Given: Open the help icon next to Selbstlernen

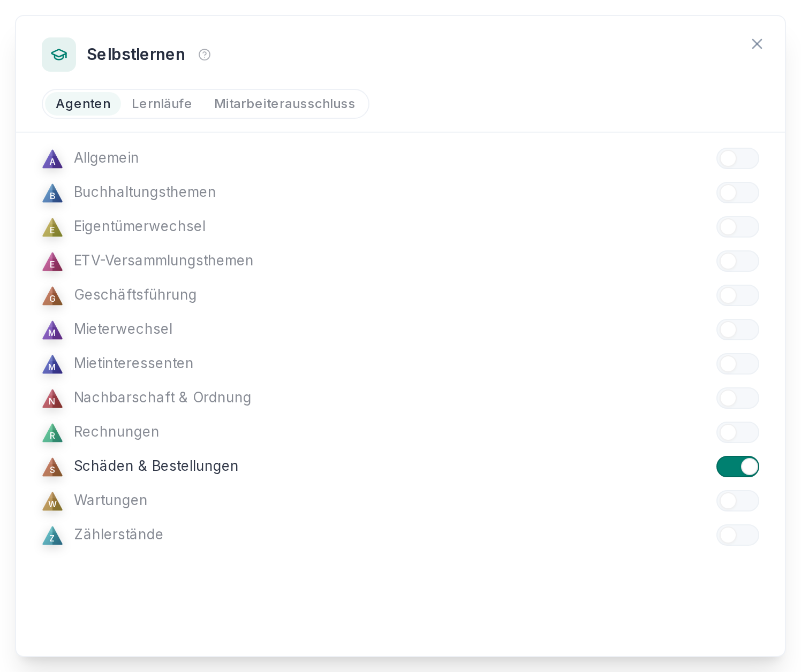Looking at the screenshot, I should 205,55.
